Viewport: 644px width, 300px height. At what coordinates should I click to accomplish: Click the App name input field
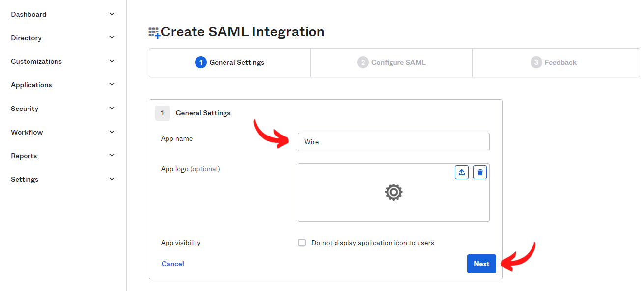pyautogui.click(x=393, y=142)
